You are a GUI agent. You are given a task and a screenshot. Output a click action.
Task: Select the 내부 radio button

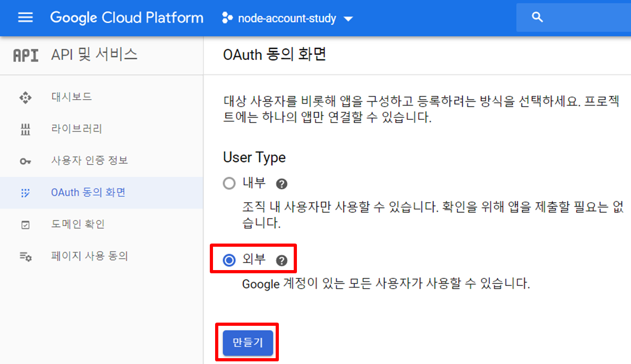point(229,184)
